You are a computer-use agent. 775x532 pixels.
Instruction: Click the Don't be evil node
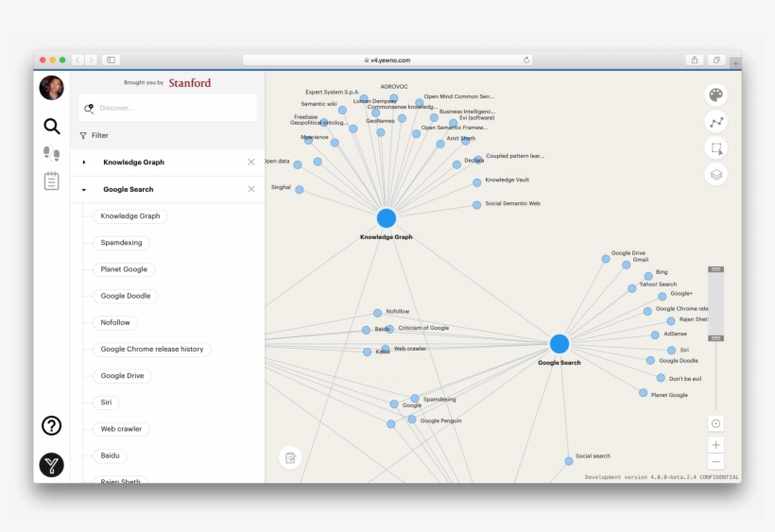661,378
